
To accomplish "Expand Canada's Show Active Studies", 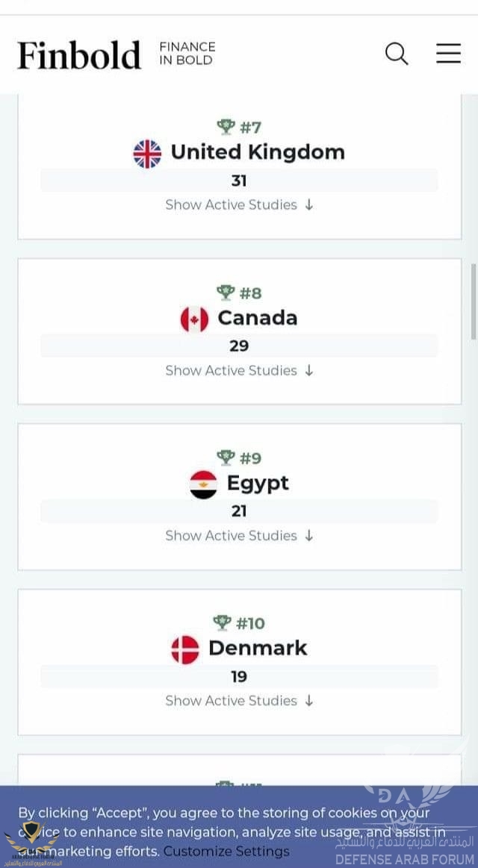I will 239,370.
